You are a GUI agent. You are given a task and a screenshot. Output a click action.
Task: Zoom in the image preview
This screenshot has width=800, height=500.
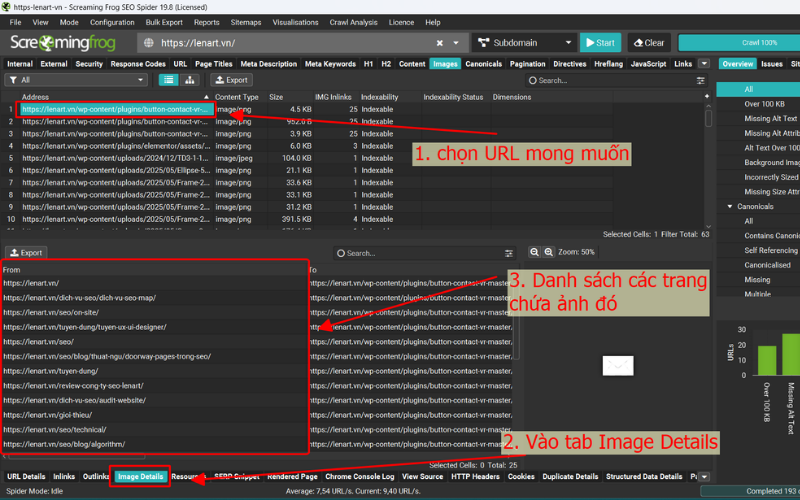(x=548, y=253)
